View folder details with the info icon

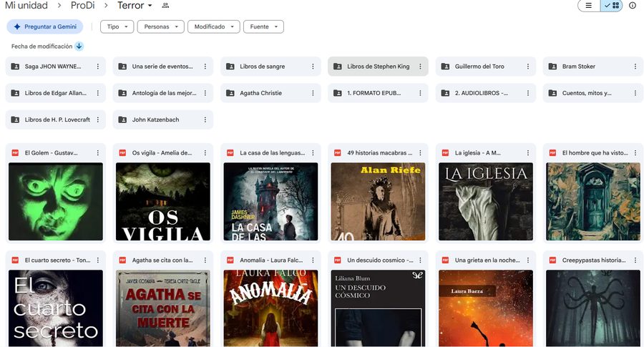[x=633, y=5]
